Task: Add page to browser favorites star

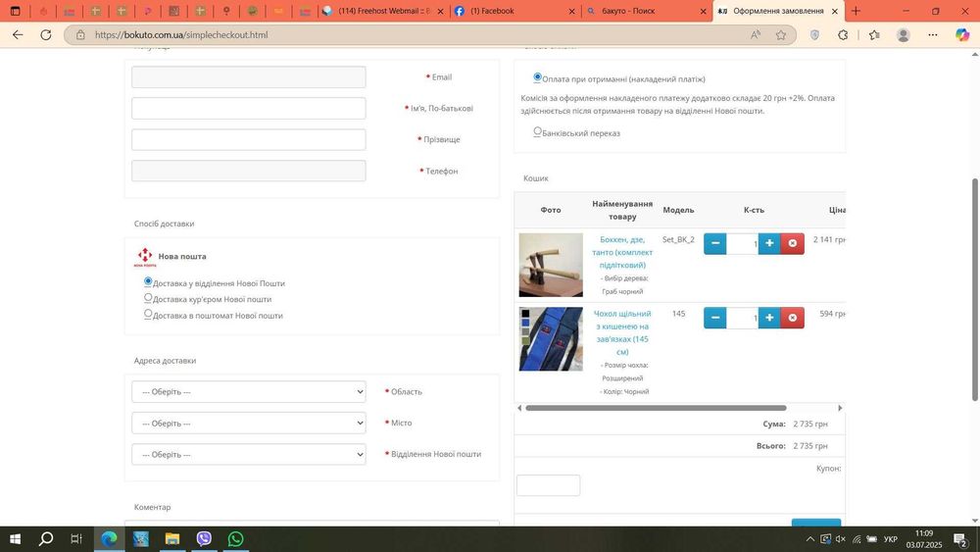Action: pyautogui.click(x=781, y=35)
